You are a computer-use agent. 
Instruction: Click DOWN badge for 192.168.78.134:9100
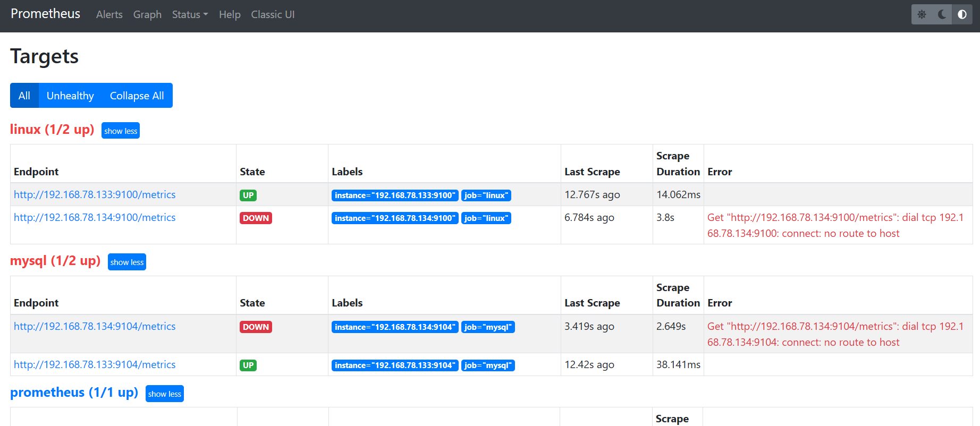pos(256,218)
